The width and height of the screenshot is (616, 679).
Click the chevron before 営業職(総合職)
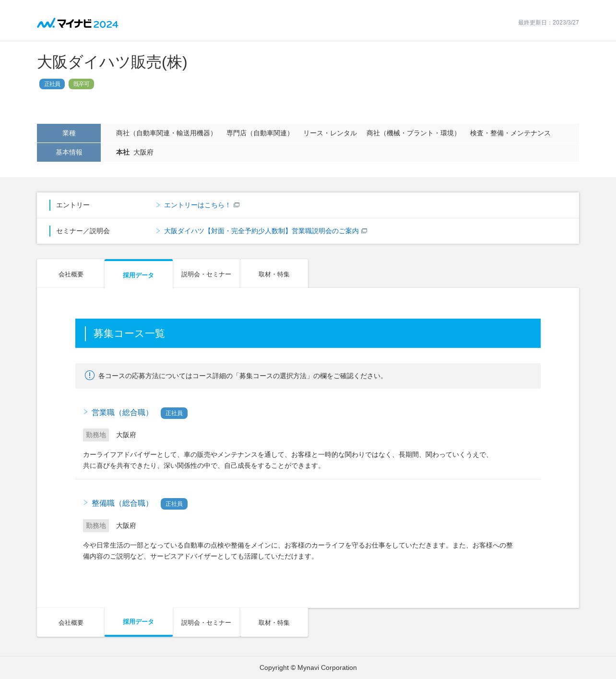(x=85, y=412)
